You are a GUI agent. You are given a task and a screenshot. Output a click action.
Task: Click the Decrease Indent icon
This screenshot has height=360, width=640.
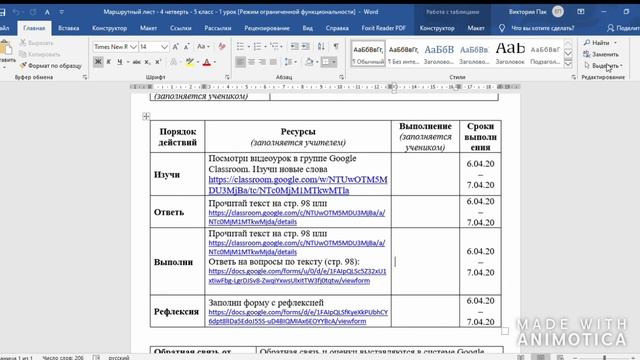pyautogui.click(x=294, y=47)
